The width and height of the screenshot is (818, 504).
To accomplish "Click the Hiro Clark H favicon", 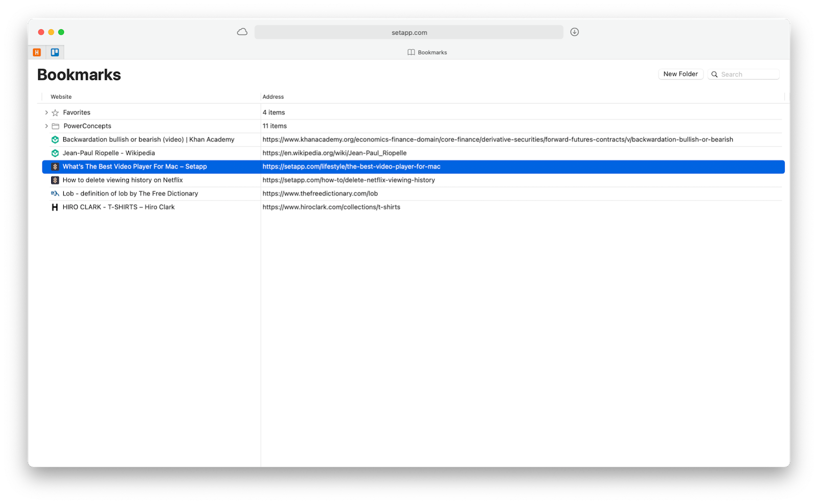I will (55, 208).
